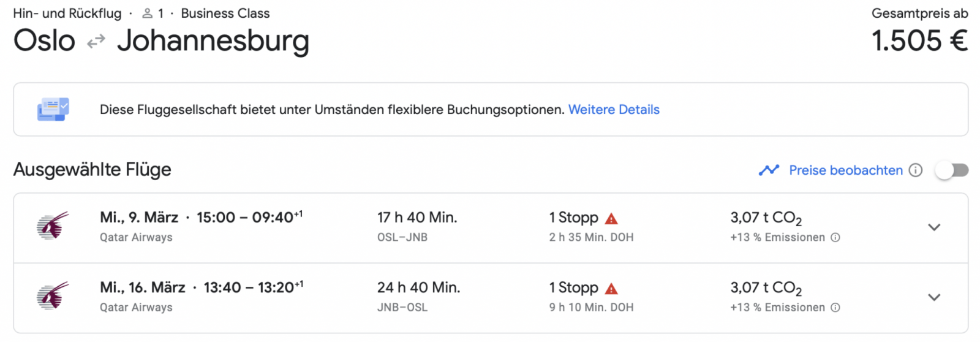This screenshot has width=980, height=342.
Task: Click the Business Class label
Action: point(225,13)
